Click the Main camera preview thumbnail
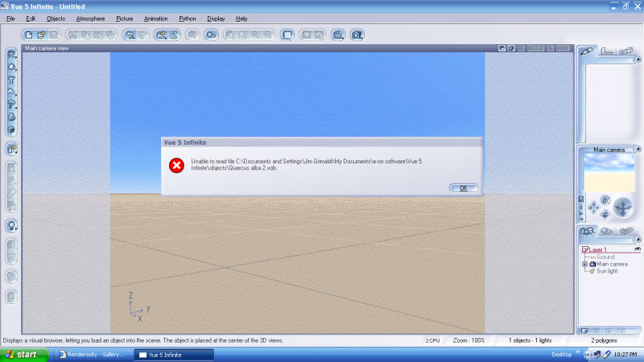The image size is (644, 362). [609, 174]
